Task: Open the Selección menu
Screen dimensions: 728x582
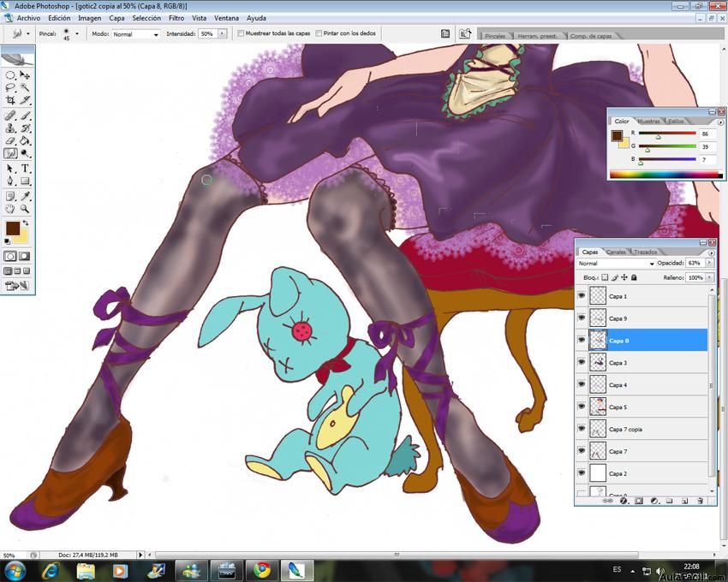Action: point(146,18)
